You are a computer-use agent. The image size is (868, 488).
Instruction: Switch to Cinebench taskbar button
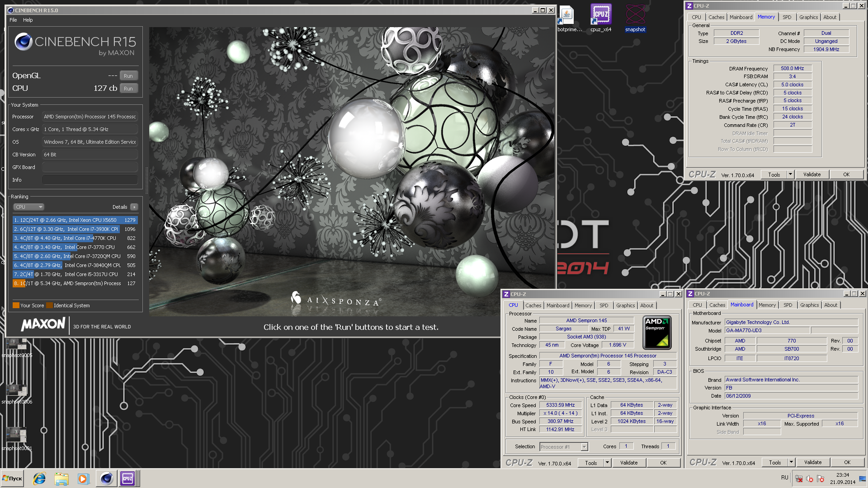tap(106, 479)
